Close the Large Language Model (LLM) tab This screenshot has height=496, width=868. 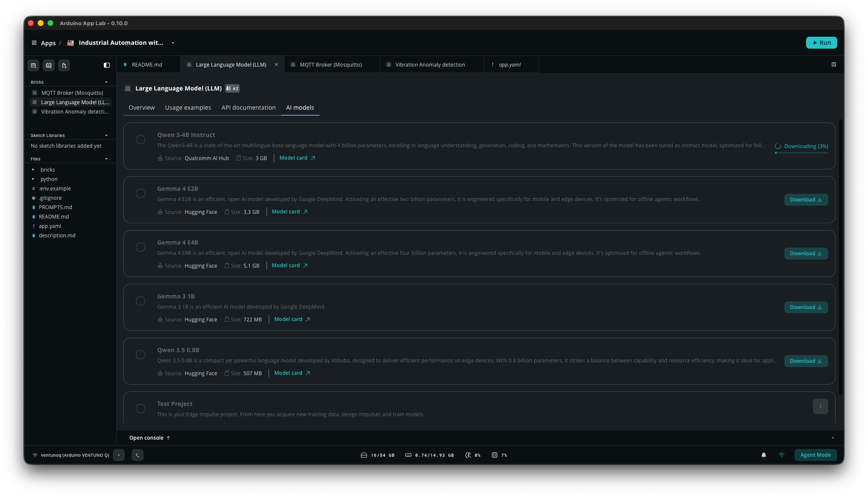tap(276, 64)
